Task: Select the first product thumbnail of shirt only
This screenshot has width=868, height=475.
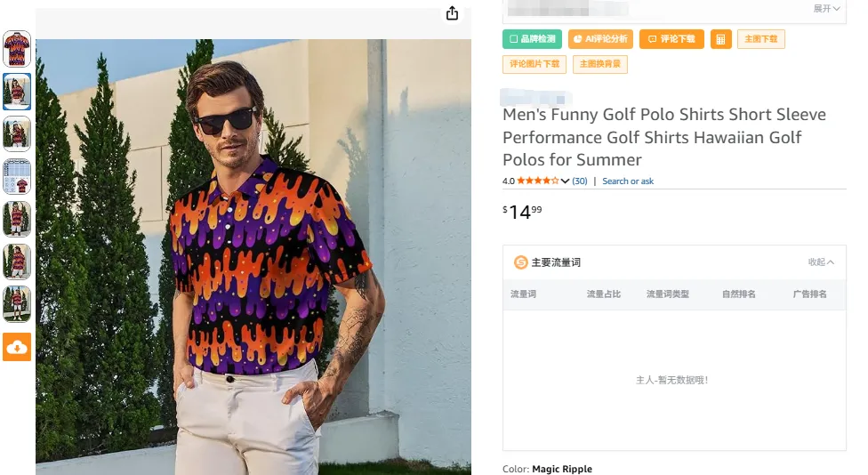Action: 17,49
